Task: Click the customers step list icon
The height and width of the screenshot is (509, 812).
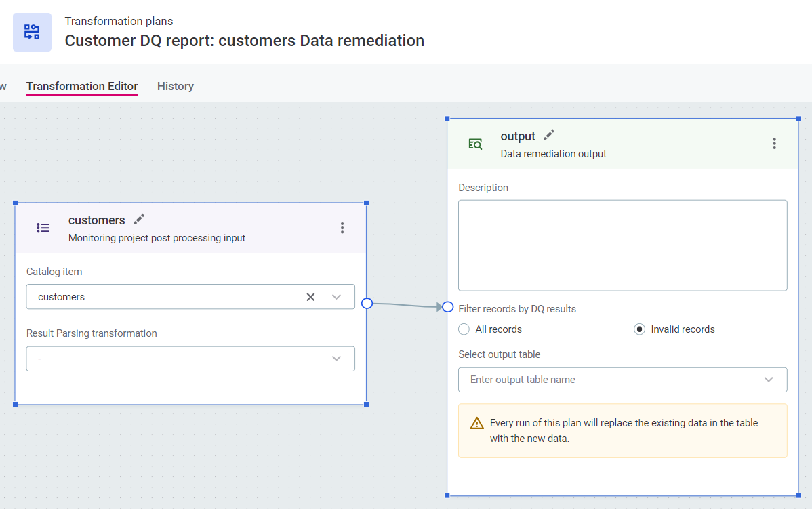Action: 43,228
